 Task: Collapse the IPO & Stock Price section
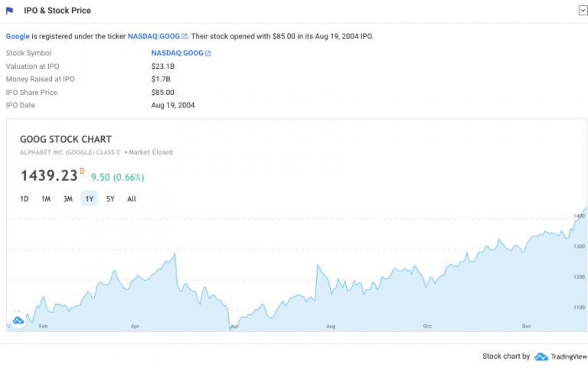click(582, 10)
